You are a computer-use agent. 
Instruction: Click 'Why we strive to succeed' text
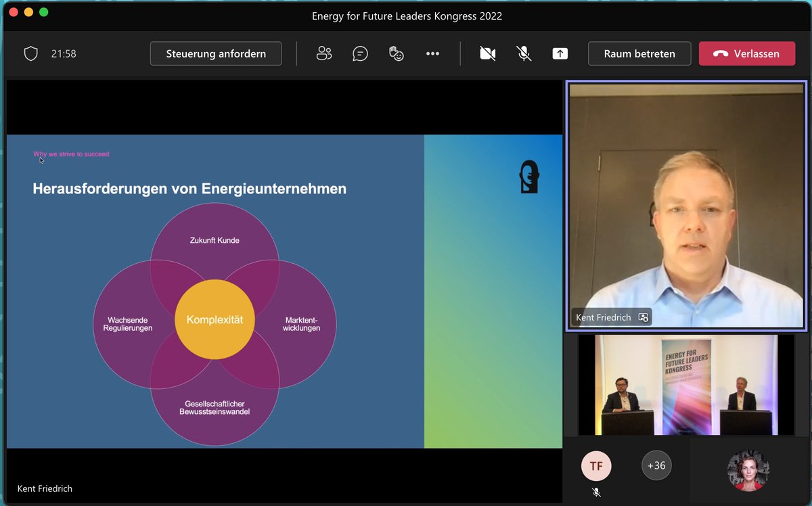[71, 154]
